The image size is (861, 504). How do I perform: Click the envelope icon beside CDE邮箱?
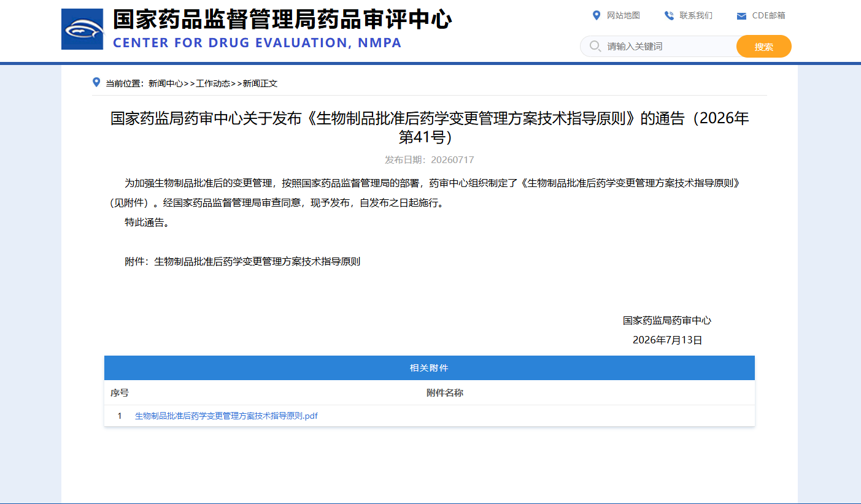(x=741, y=16)
